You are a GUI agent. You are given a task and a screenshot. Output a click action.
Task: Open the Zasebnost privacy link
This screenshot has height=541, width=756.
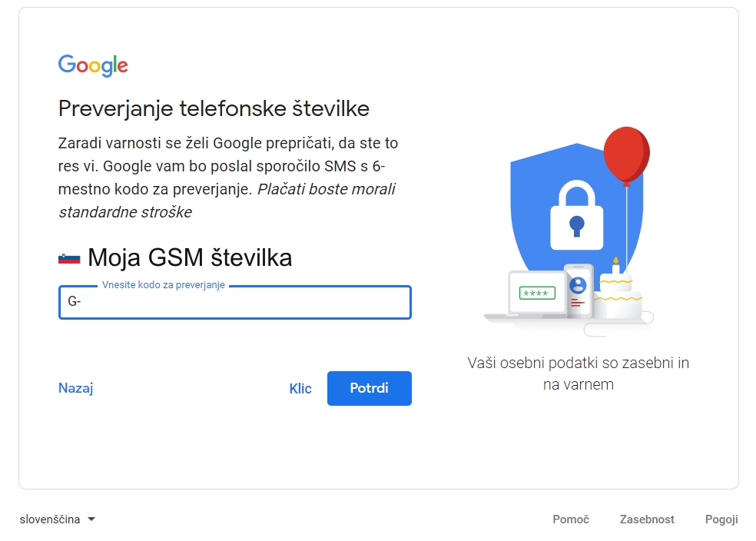[x=647, y=519]
